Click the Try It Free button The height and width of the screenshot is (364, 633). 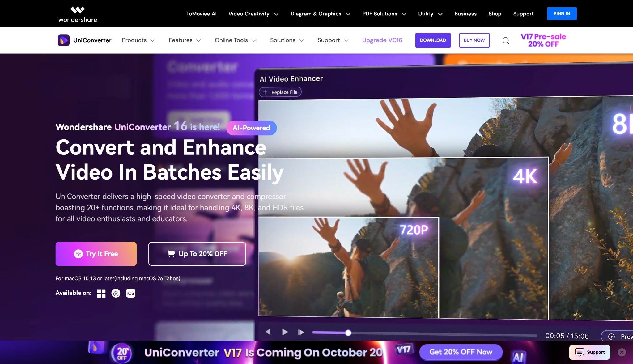pos(96,254)
